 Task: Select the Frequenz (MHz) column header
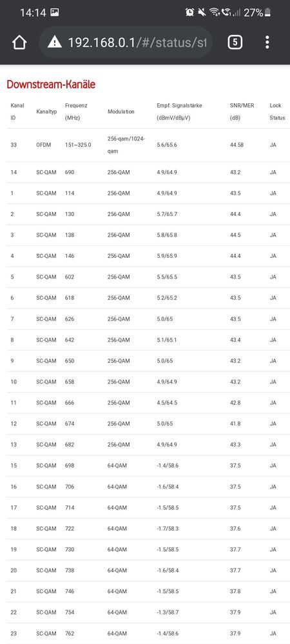pos(75,112)
